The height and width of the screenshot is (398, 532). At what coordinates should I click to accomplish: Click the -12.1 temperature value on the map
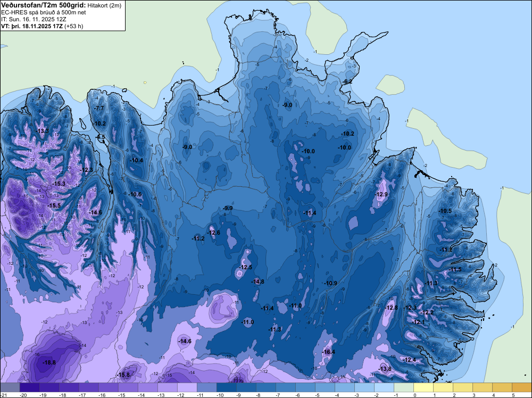coord(418,322)
